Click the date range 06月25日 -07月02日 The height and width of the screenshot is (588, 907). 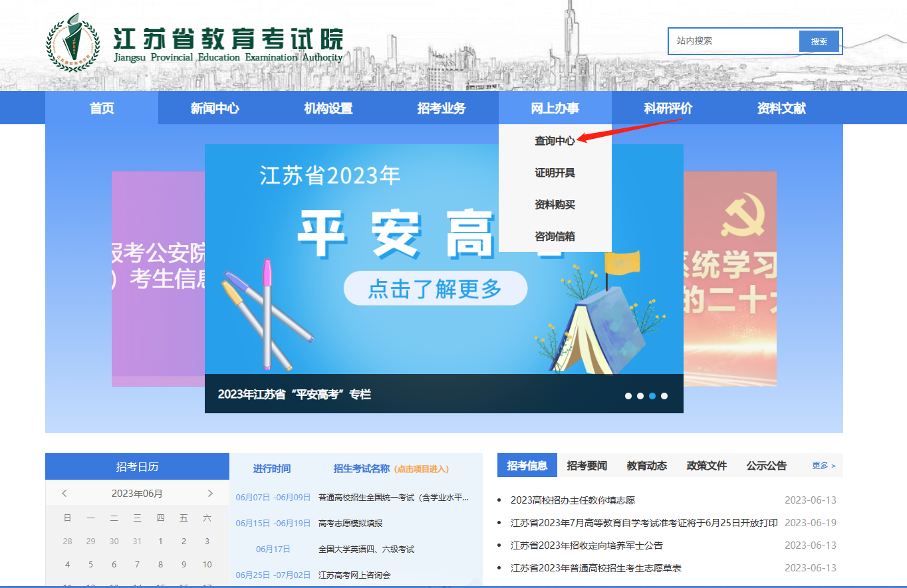pyautogui.click(x=273, y=575)
